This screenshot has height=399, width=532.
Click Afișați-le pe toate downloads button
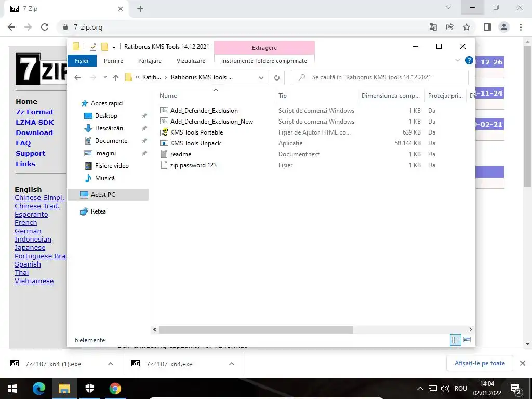(x=480, y=363)
